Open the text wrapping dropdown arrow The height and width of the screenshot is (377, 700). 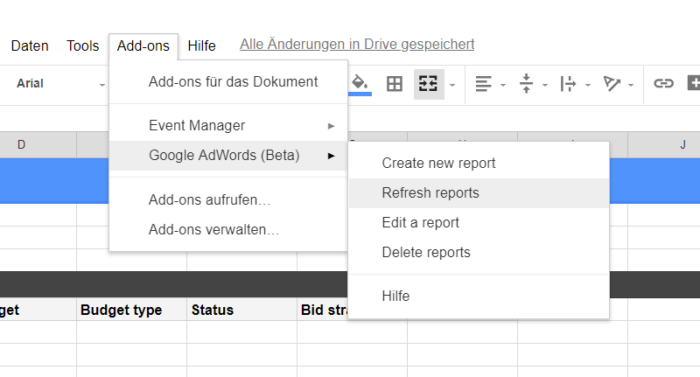[x=588, y=85]
